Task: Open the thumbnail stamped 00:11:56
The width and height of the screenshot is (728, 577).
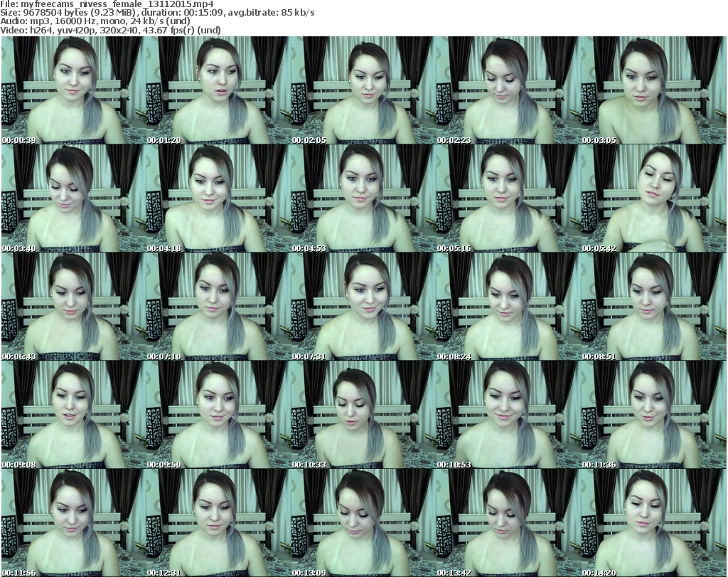Action: click(x=73, y=523)
